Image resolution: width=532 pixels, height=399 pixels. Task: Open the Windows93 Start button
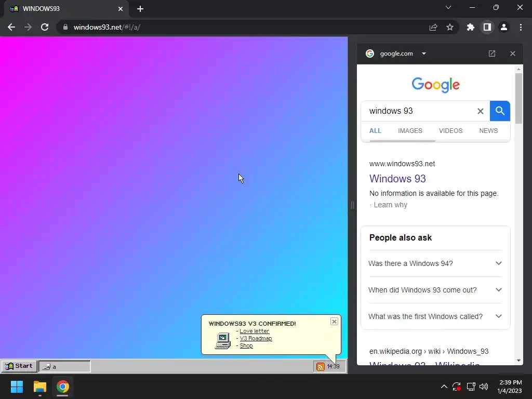19,366
